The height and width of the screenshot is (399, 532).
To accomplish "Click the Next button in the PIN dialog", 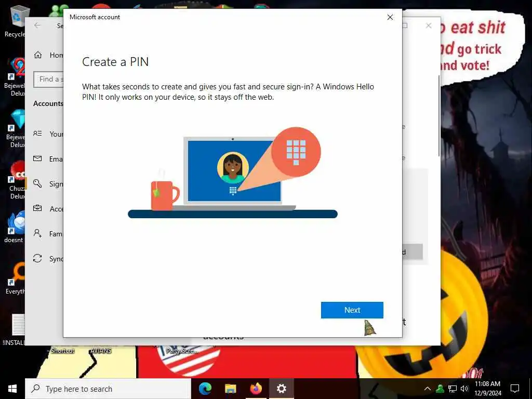I will (352, 310).
